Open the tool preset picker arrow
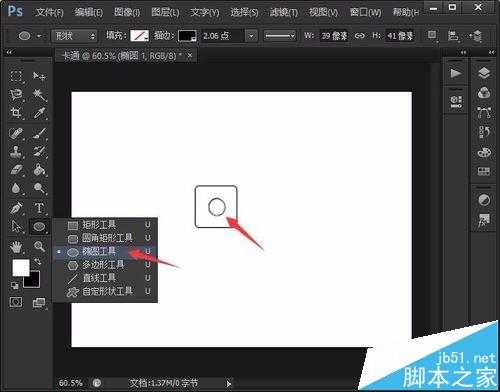The image size is (500, 392). [39, 35]
